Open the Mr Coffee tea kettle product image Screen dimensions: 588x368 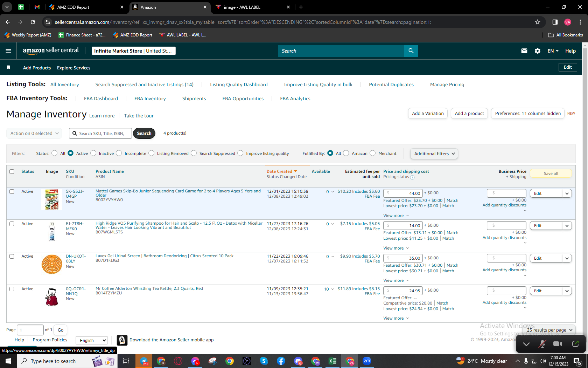tap(52, 297)
